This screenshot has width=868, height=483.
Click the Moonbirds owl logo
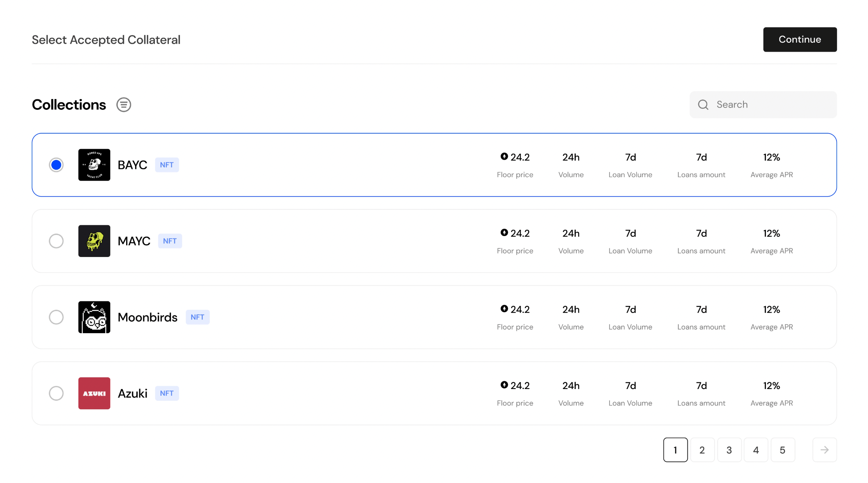(x=94, y=317)
